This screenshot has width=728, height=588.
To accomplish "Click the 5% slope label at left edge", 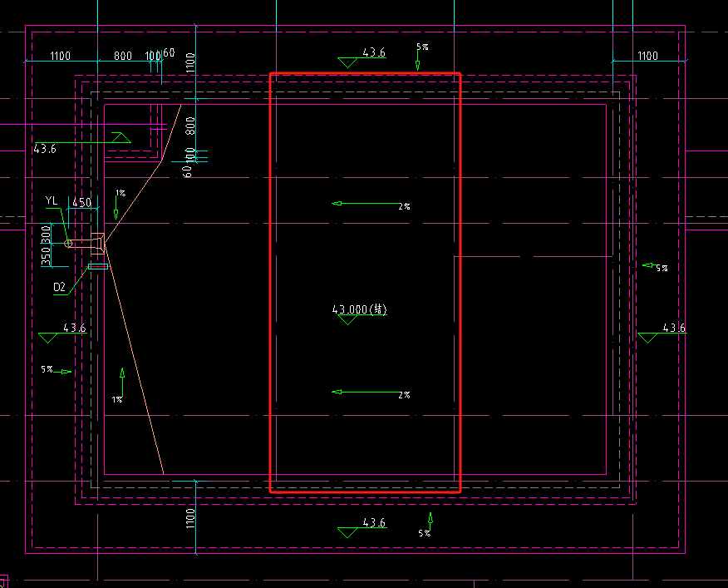I will pos(47,369).
